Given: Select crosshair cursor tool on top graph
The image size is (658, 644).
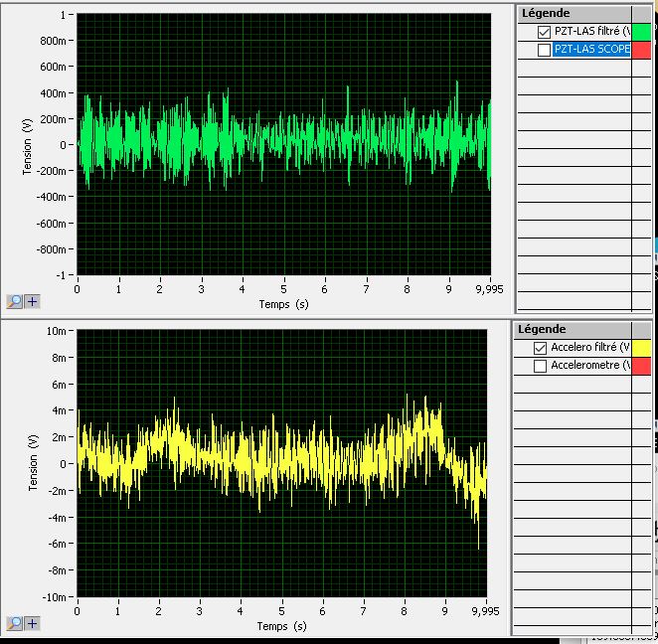Looking at the screenshot, I should 33,301.
